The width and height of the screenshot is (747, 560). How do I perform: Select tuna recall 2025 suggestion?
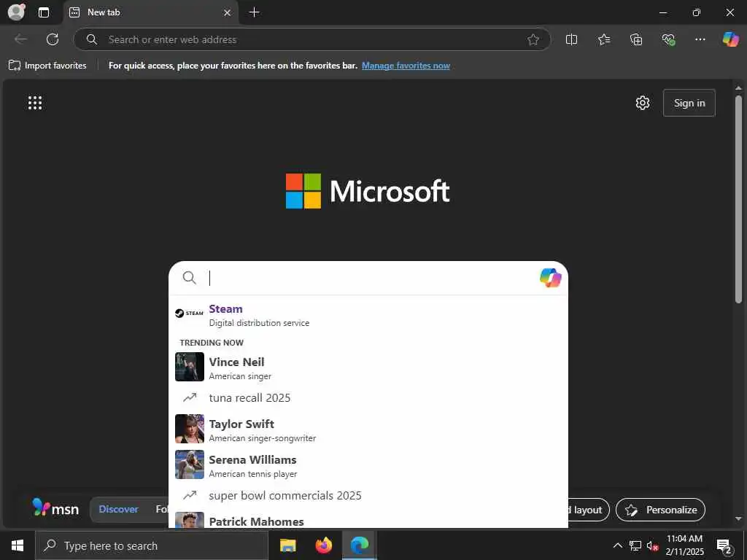tap(368, 398)
